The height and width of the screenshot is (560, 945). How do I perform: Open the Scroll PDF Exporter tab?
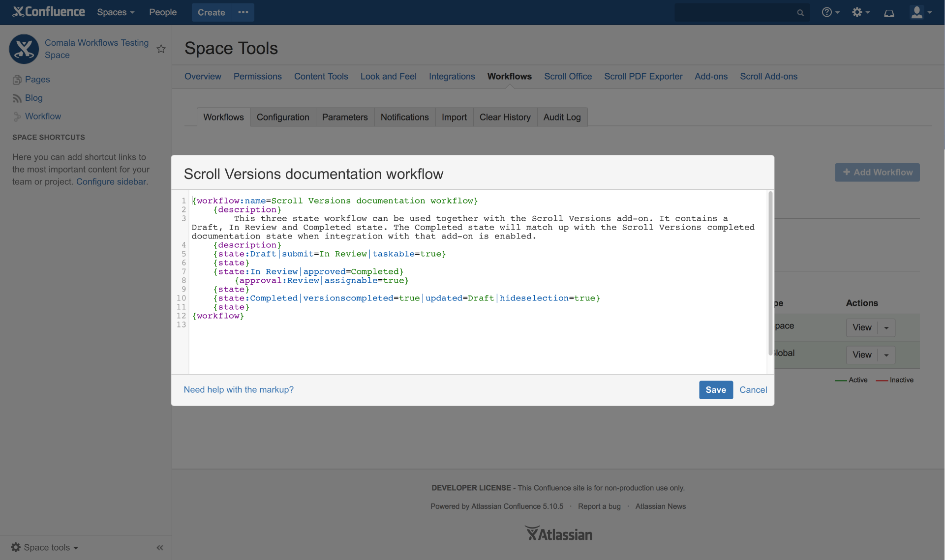[643, 76]
